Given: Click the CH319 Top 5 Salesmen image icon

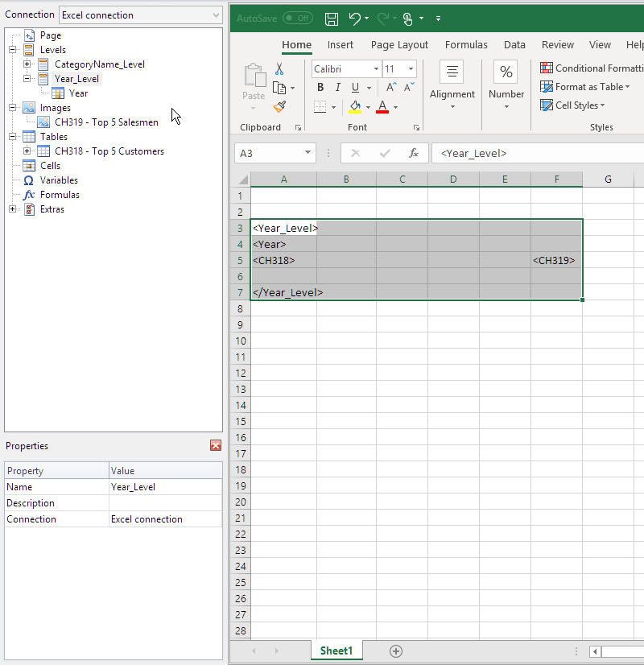Looking at the screenshot, I should [x=43, y=122].
